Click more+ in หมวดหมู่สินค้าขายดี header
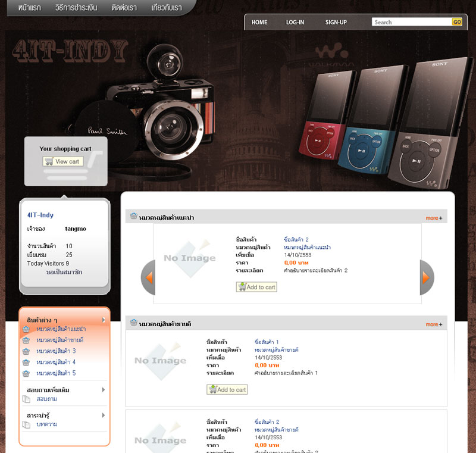Image resolution: width=476 pixels, height=453 pixels. (x=434, y=324)
